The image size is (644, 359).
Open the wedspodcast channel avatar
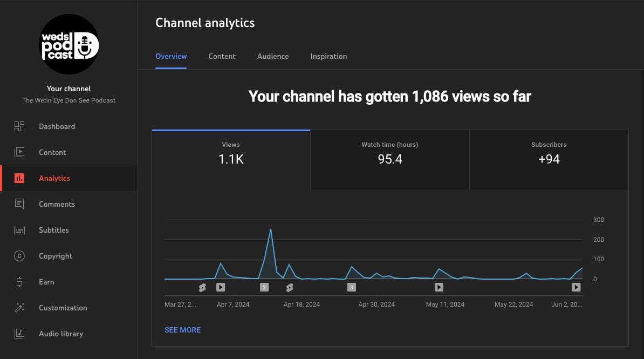click(x=68, y=44)
